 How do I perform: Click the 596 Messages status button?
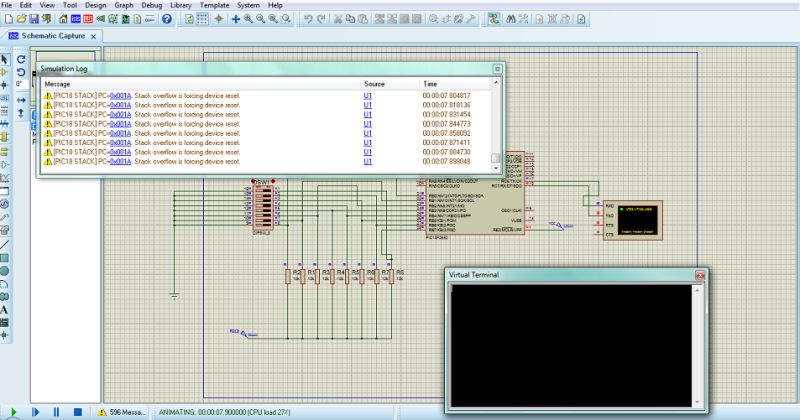(x=122, y=412)
